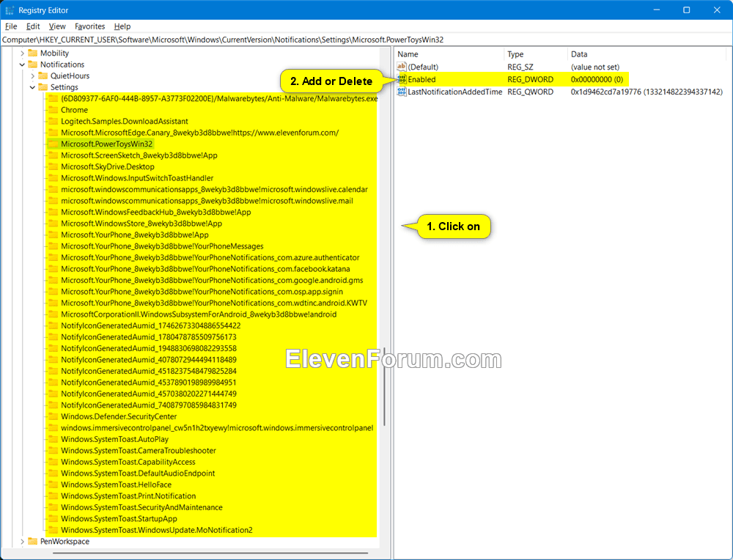Click the registry path address bar

pyautogui.click(x=366, y=40)
